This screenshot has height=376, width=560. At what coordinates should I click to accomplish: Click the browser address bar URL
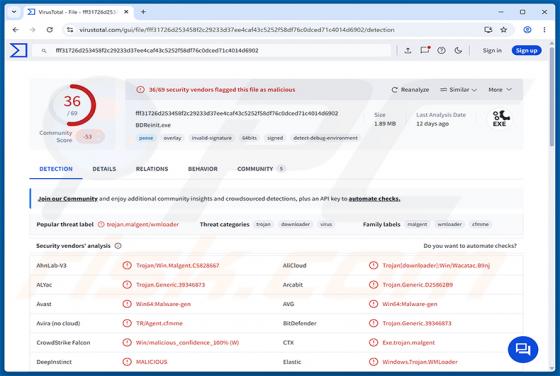pyautogui.click(x=236, y=30)
